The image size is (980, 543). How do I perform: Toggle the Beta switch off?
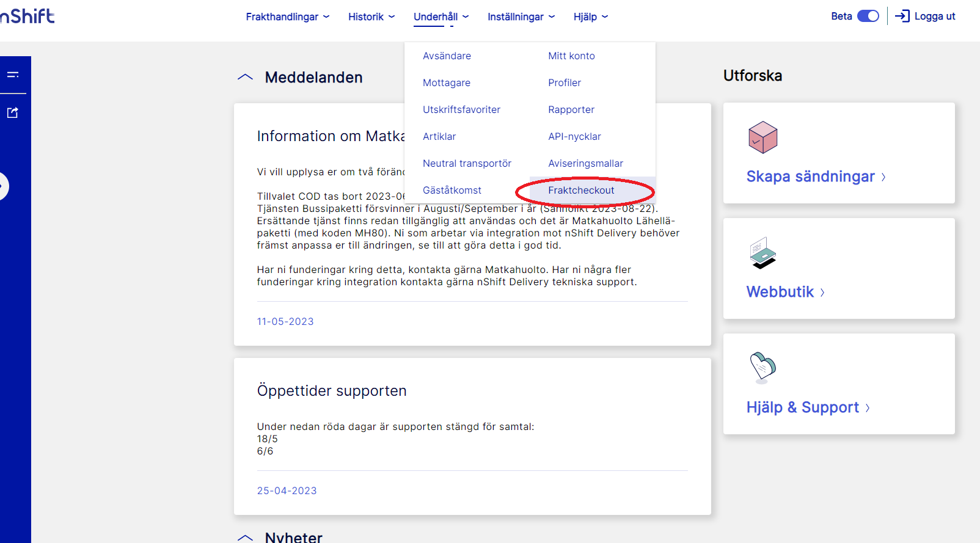tap(868, 16)
